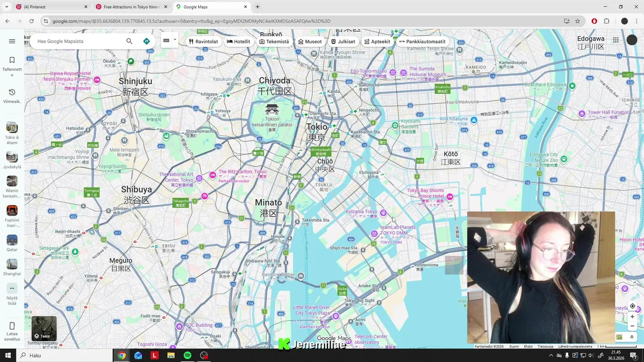The image size is (644, 362).
Task: Click the on-screen keyboard icon
Action: click(x=166, y=41)
